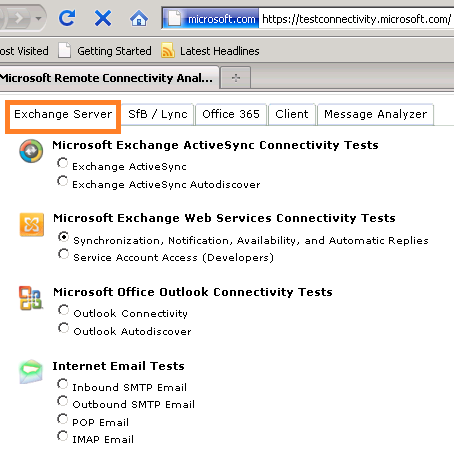Screen dimensions: 454x475
Task: Select Microsoft Remote Connectivity Analyzer browser tab
Action: [109, 78]
